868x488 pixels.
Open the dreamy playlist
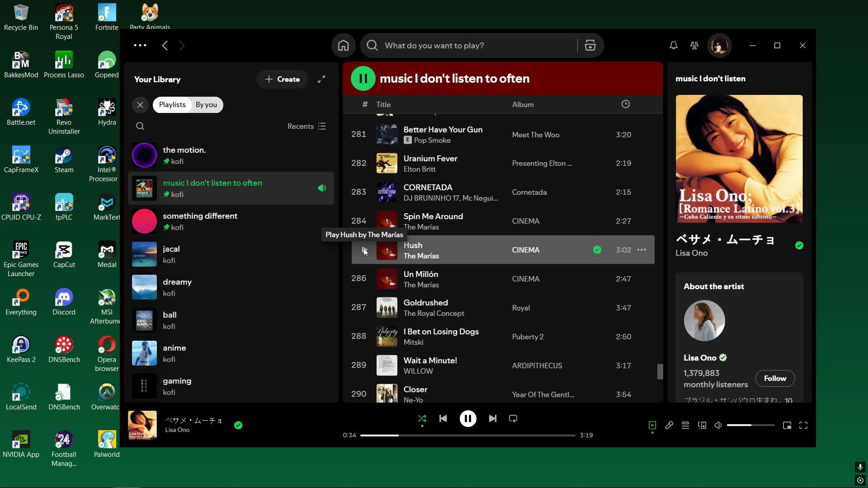[x=231, y=287]
